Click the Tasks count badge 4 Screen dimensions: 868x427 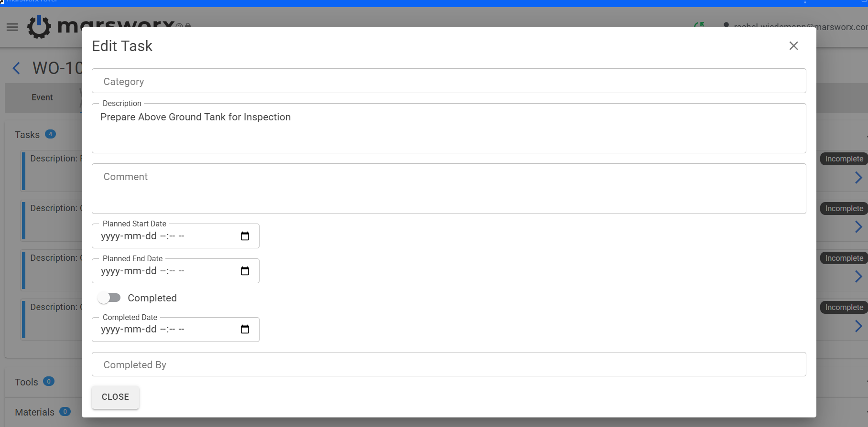click(x=50, y=134)
